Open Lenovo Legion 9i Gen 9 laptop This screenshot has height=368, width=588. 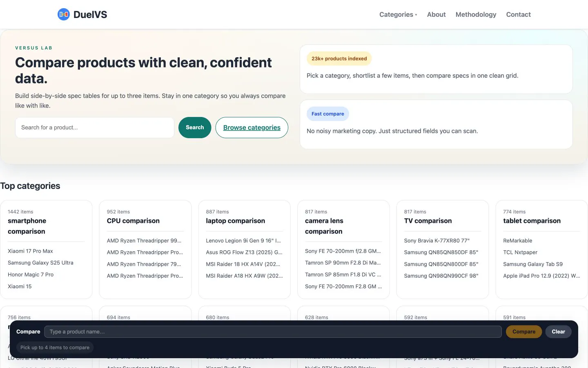coord(243,241)
